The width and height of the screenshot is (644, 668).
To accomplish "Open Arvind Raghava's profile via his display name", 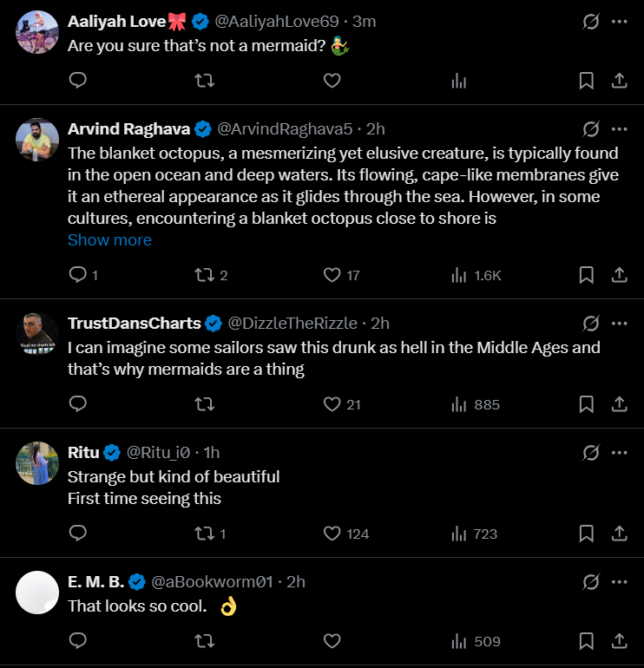I will click(x=128, y=129).
